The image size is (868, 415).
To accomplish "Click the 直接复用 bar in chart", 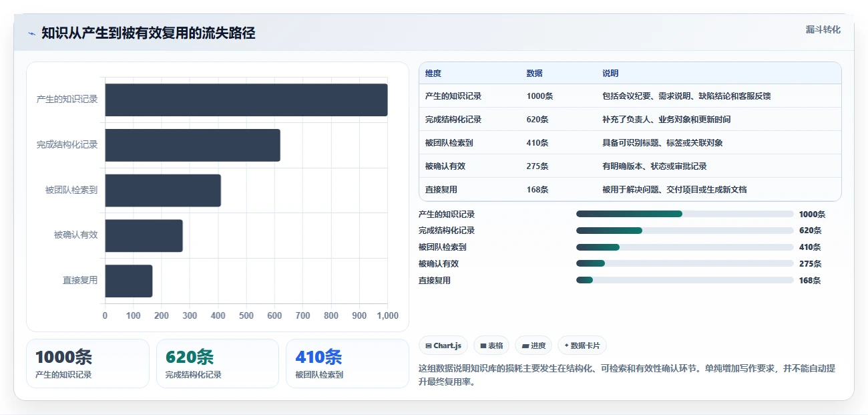I will [x=129, y=281].
